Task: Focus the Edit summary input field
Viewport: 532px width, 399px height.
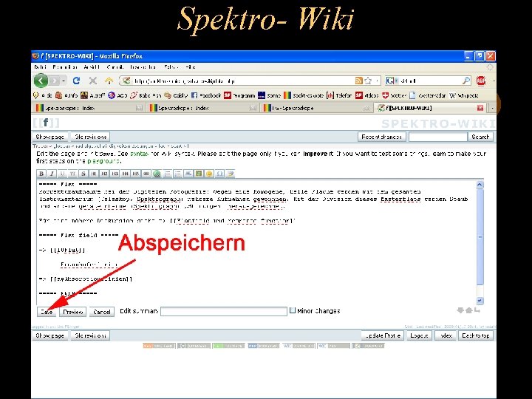Action: [x=224, y=312]
